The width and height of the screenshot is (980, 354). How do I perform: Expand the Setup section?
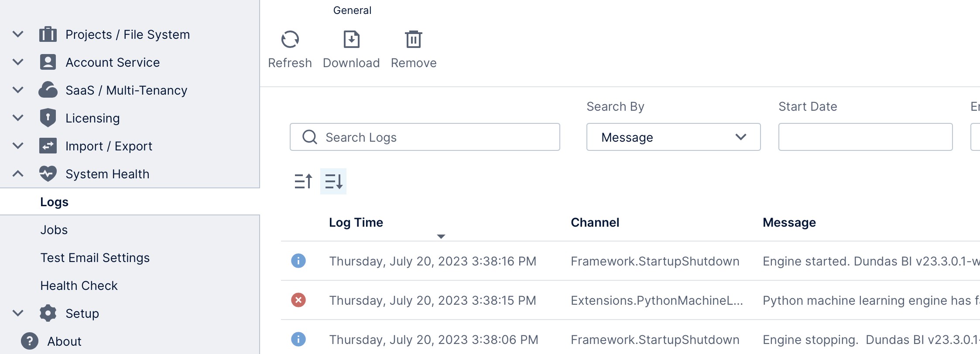[17, 313]
